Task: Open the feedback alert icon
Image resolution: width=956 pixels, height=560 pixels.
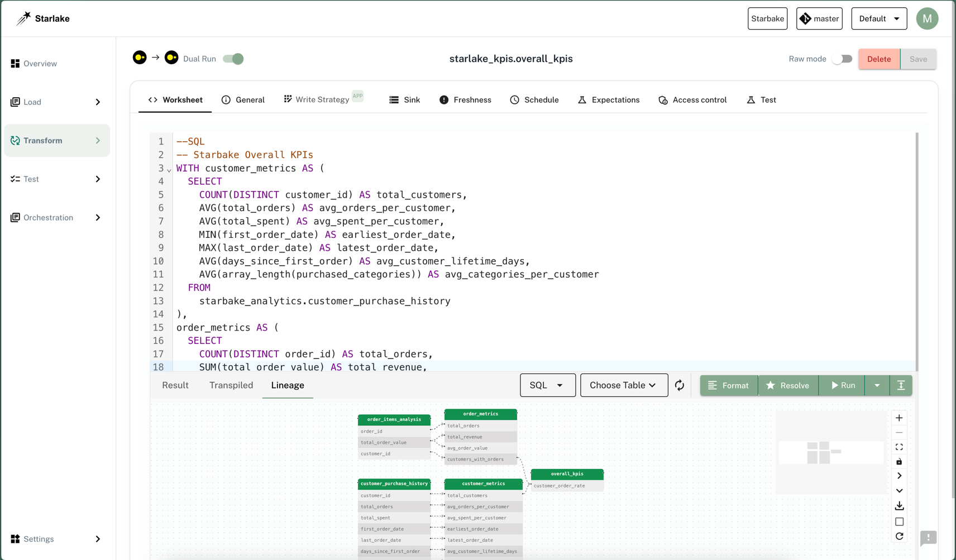Action: (x=928, y=538)
